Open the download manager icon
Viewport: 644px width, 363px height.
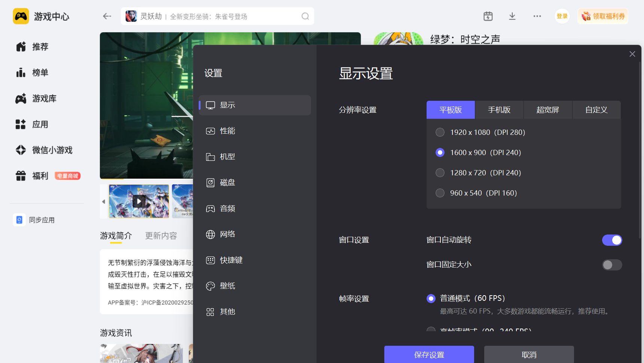coord(512,16)
